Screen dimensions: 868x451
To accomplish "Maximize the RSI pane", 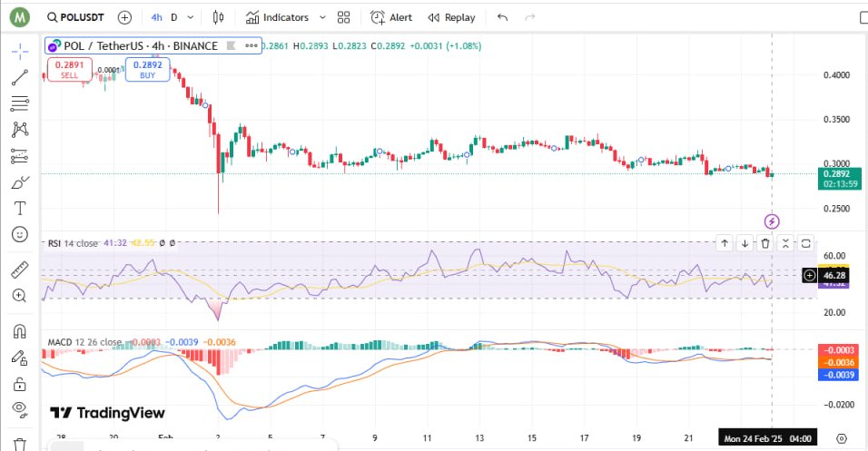I will point(806,243).
